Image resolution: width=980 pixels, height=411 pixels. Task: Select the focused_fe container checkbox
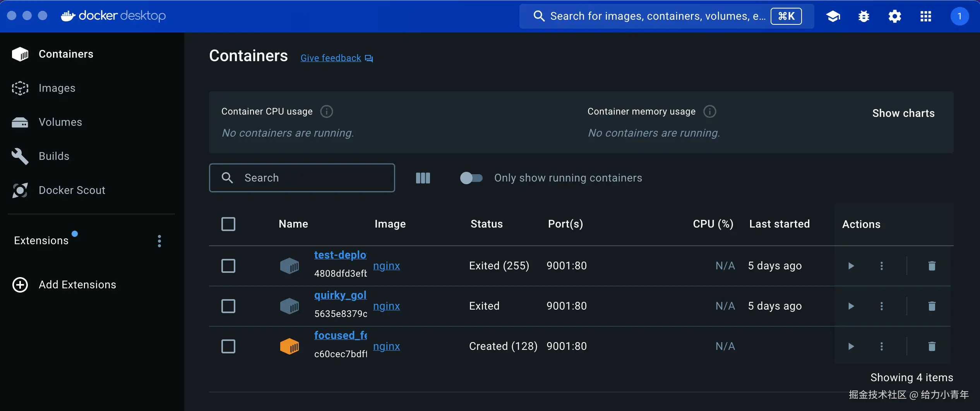228,346
